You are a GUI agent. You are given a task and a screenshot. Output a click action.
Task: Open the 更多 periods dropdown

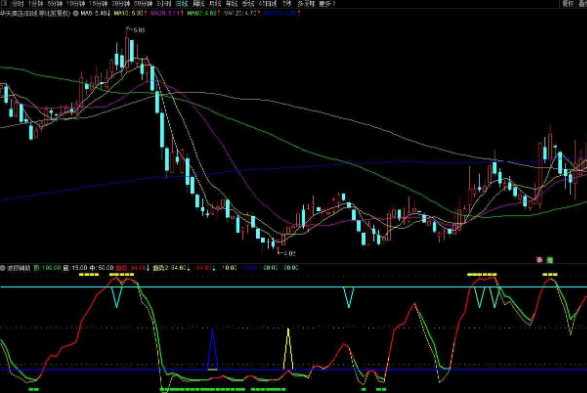[x=327, y=4]
